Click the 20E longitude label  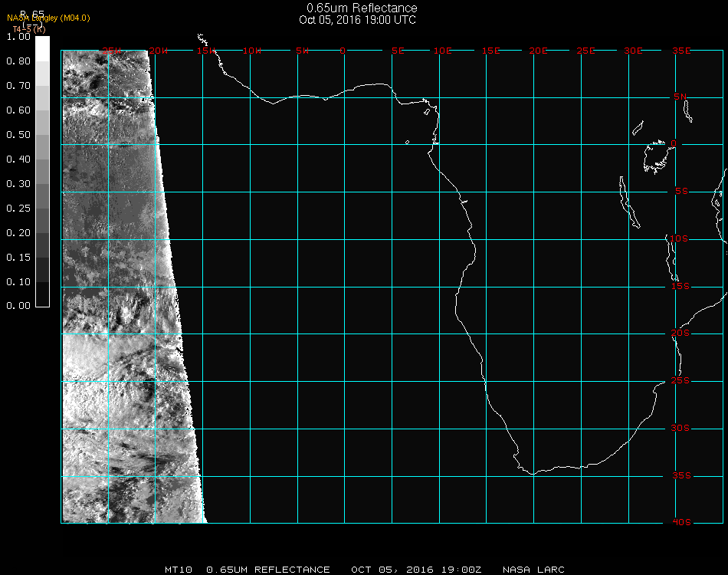(x=539, y=51)
